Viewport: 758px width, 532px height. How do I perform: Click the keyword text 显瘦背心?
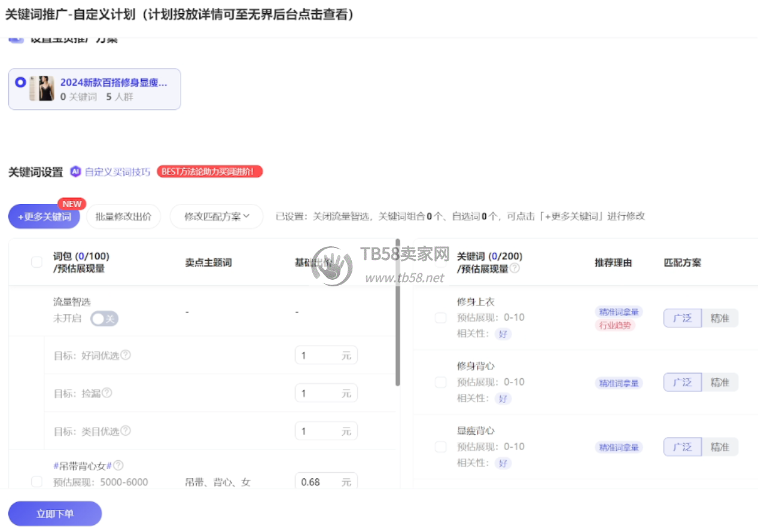click(476, 431)
